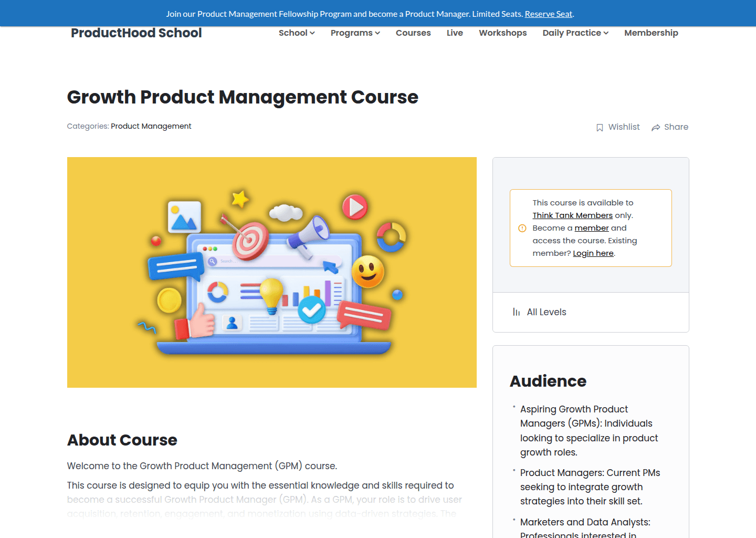Image resolution: width=756 pixels, height=538 pixels.
Task: Add the course to Wishlist
Action: coord(623,127)
